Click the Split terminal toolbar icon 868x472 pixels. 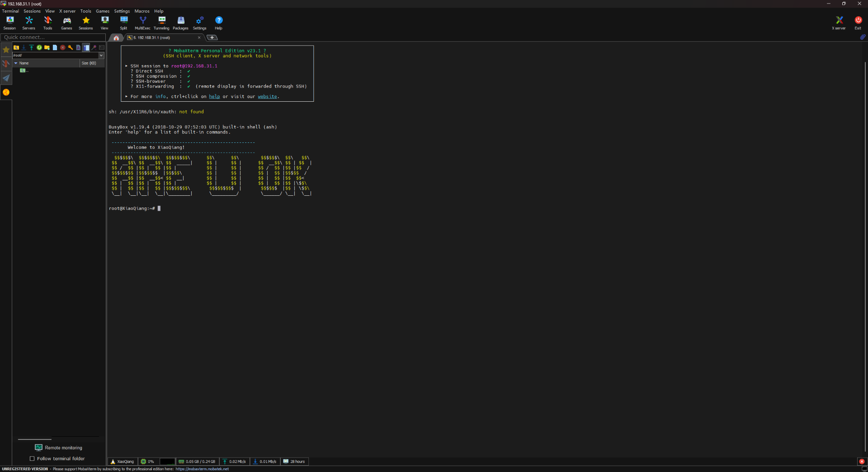(x=124, y=23)
